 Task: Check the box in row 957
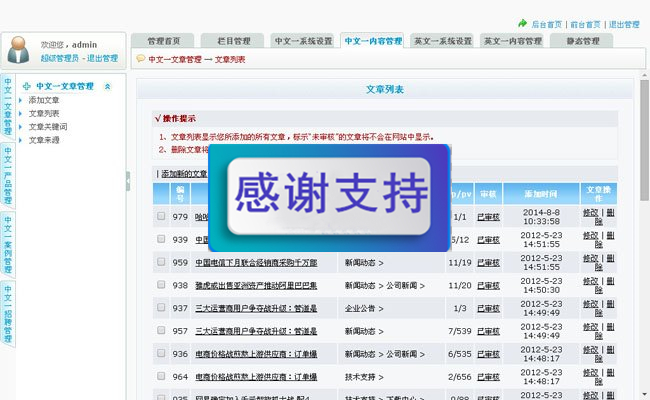pos(161,330)
